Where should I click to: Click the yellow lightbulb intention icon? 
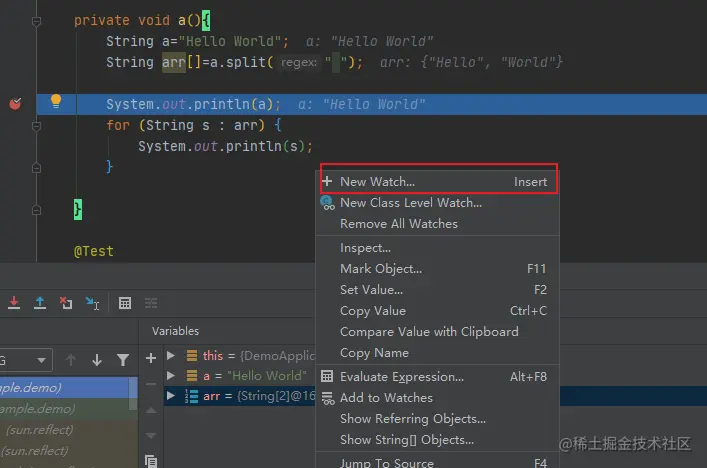click(55, 101)
